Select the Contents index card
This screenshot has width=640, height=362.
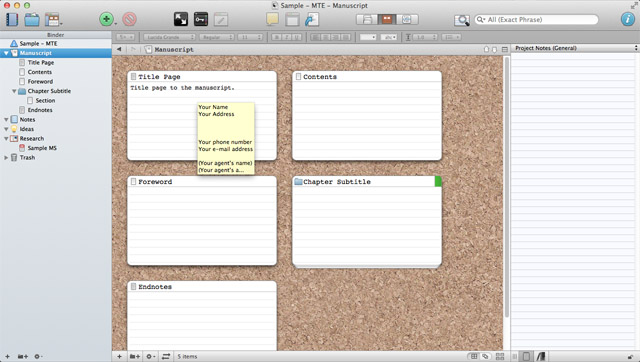tap(367, 115)
